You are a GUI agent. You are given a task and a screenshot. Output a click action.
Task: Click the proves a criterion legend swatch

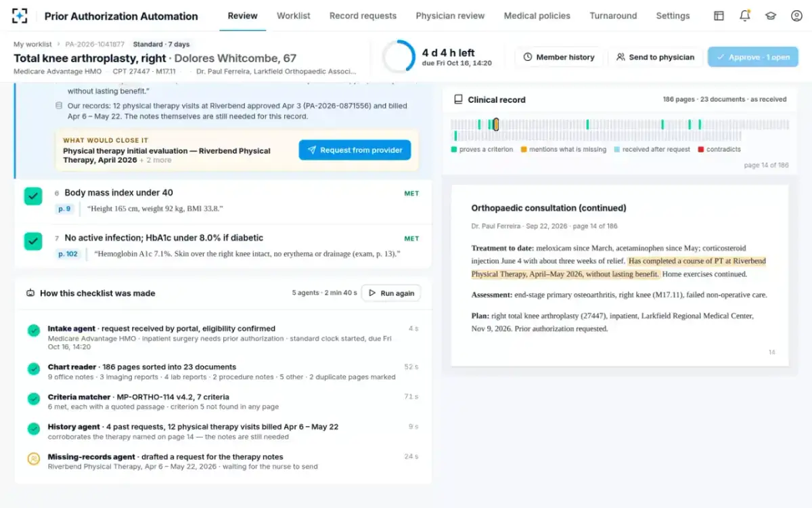click(454, 149)
